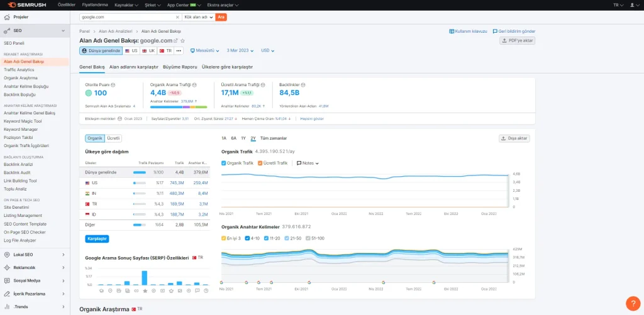Screen dimensions: 644x315
Task: Open the orange help bubble
Action: coord(633,303)
